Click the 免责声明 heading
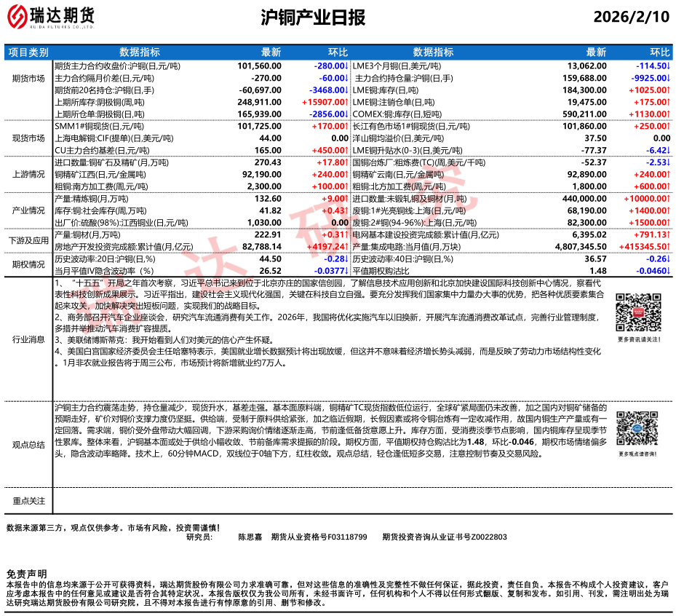 [x=26, y=574]
